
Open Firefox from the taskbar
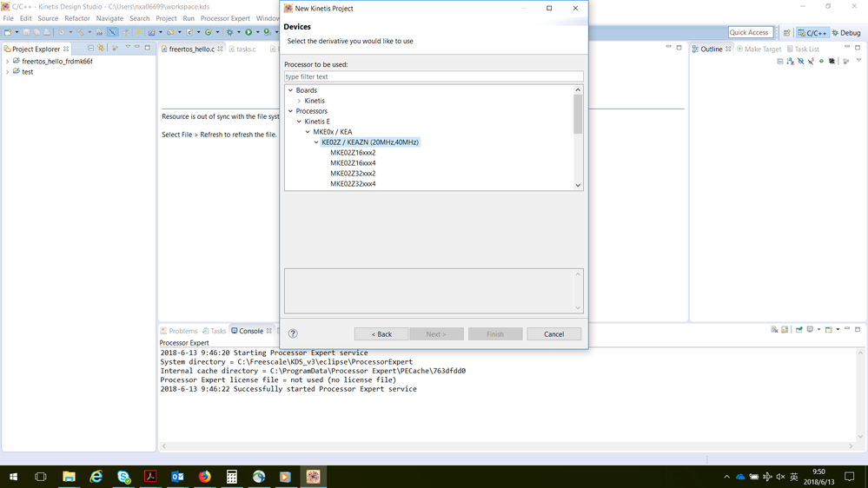click(x=205, y=477)
